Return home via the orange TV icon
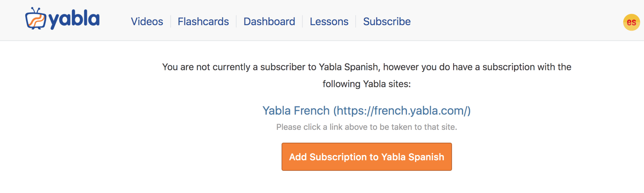 tap(36, 19)
